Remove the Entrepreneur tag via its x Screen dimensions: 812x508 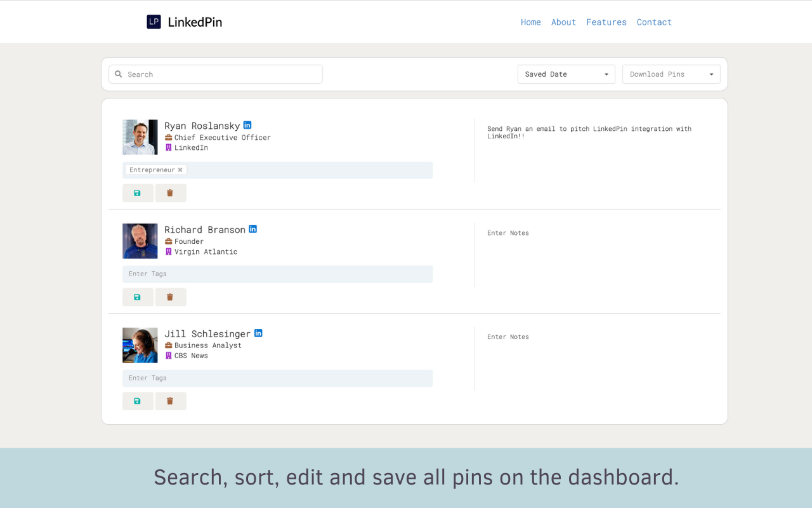click(x=180, y=170)
